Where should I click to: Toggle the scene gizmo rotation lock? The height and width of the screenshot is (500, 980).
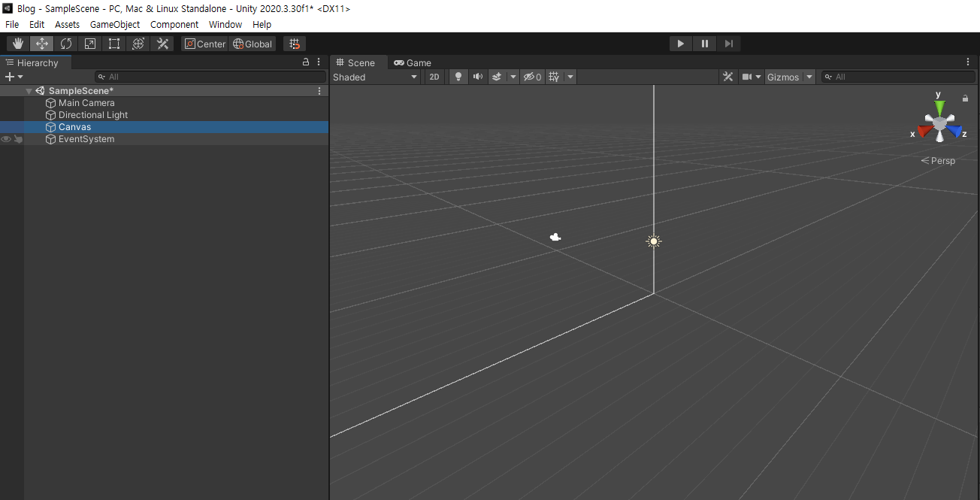coord(965,98)
